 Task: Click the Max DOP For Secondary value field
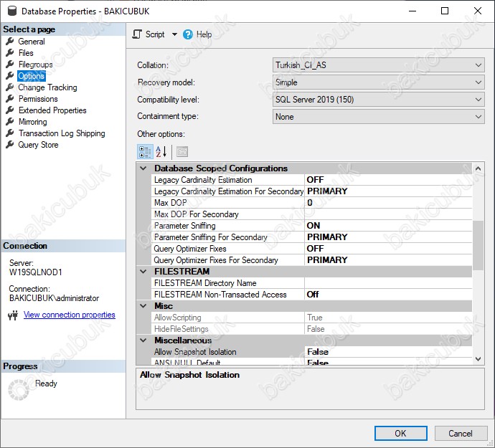pos(388,214)
